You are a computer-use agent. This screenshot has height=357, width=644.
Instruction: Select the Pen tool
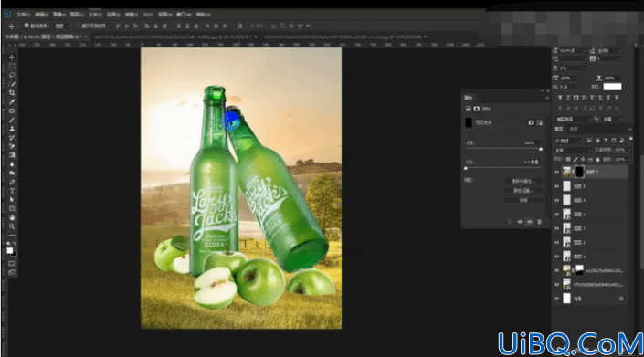[12, 183]
